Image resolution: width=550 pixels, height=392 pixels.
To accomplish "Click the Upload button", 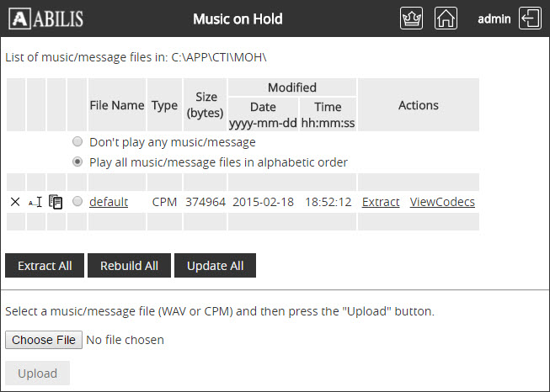I will [x=38, y=373].
